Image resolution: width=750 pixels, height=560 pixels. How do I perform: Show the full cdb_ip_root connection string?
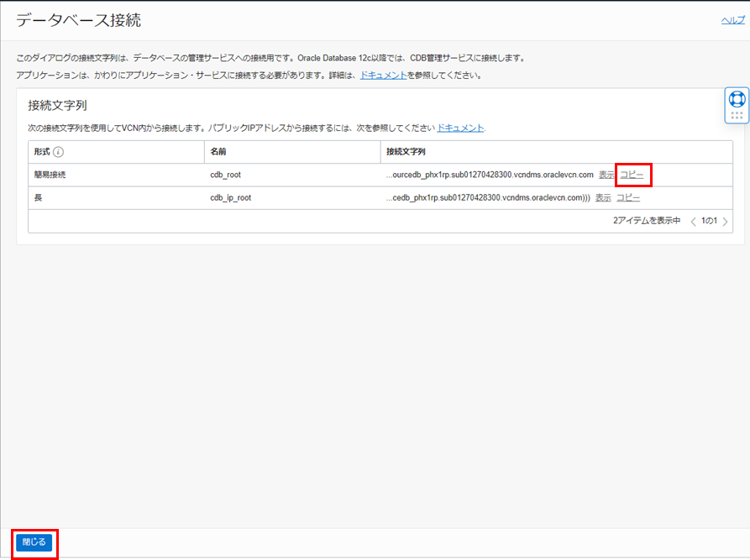point(602,197)
